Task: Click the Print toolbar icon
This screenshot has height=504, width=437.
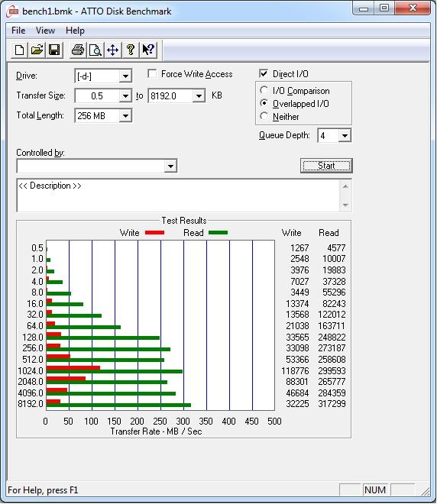Action: (78, 50)
